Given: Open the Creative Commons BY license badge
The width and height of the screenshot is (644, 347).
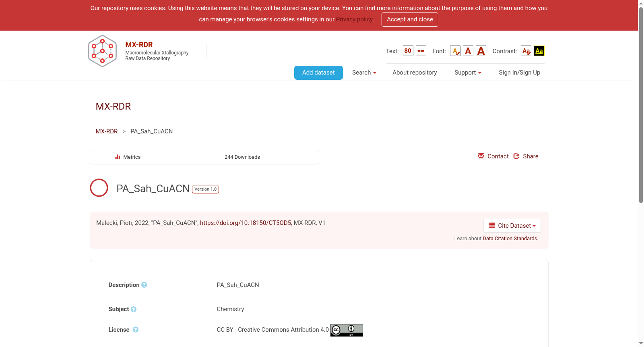Looking at the screenshot, I should tap(347, 330).
